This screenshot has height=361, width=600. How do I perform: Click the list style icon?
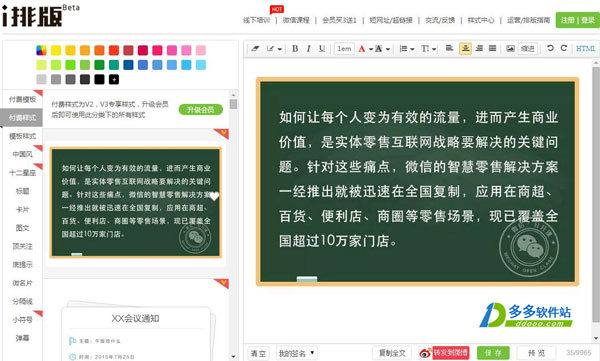tap(403, 49)
